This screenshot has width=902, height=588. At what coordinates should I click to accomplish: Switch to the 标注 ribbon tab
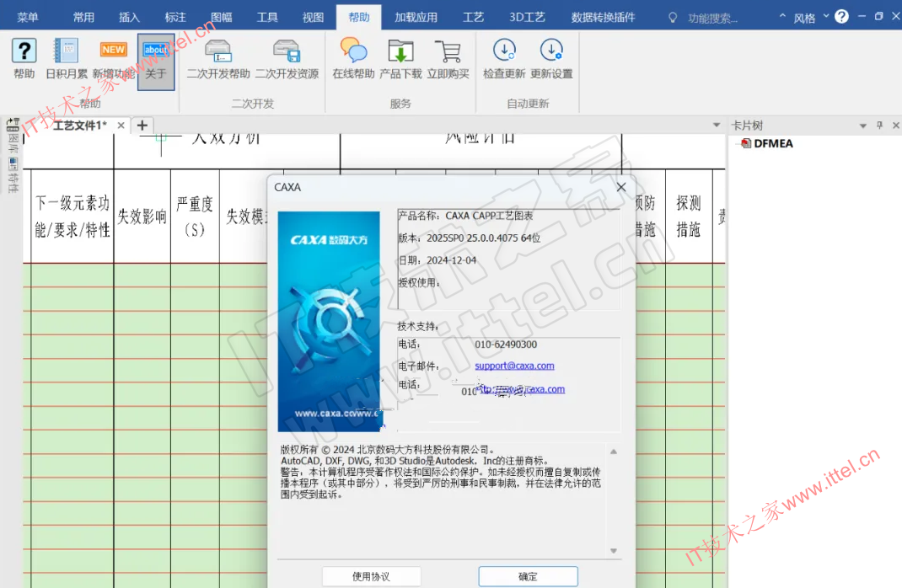coord(175,17)
